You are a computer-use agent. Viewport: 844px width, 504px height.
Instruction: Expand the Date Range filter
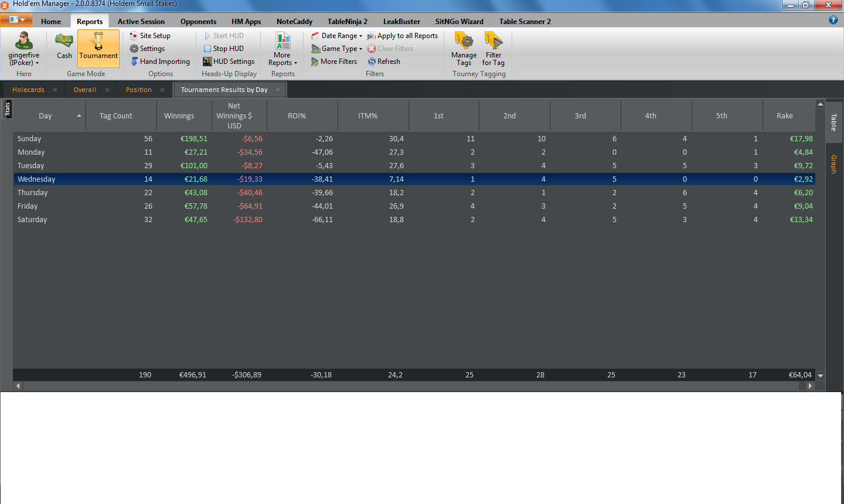[337, 36]
